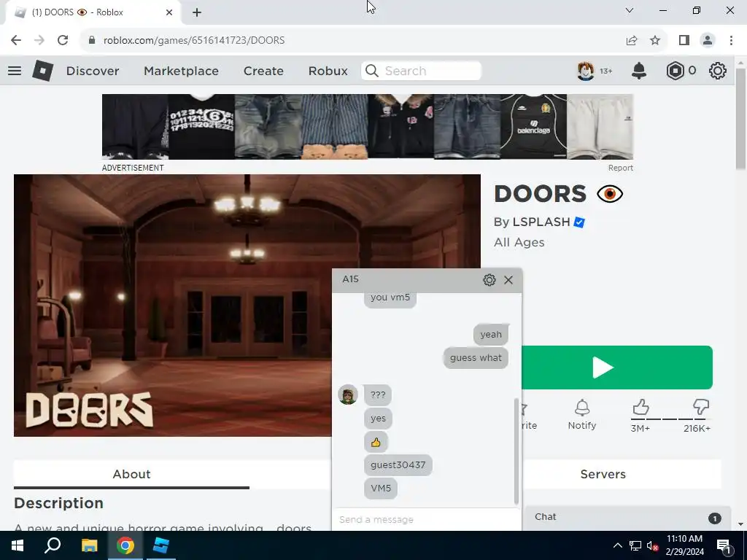The image size is (747, 560).
Task: Like the game with thumbs up
Action: tap(640, 408)
